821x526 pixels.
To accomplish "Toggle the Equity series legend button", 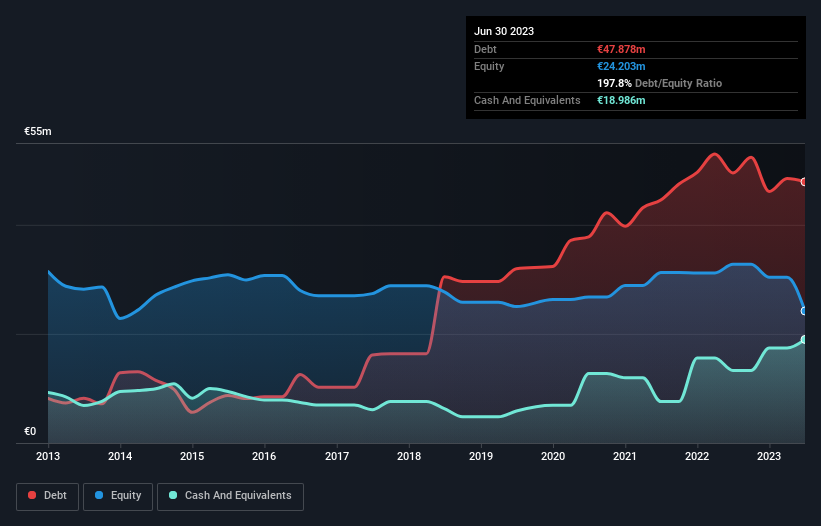I will tap(118, 496).
